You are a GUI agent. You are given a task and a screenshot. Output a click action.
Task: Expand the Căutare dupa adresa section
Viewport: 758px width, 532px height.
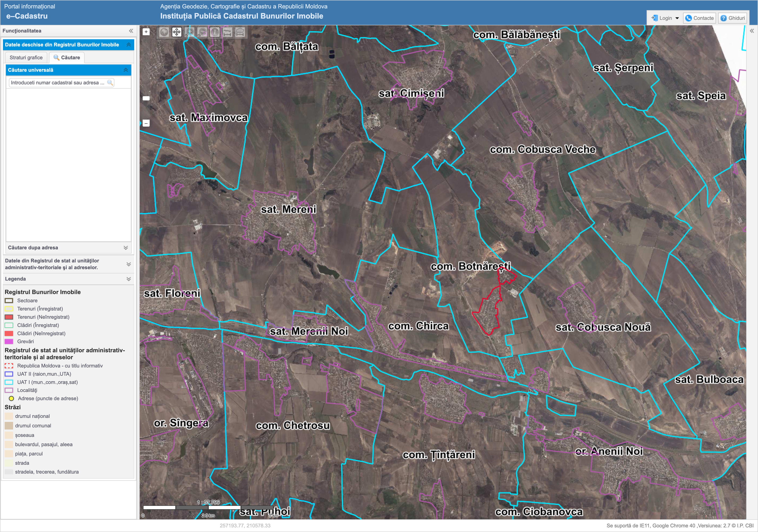click(x=125, y=247)
